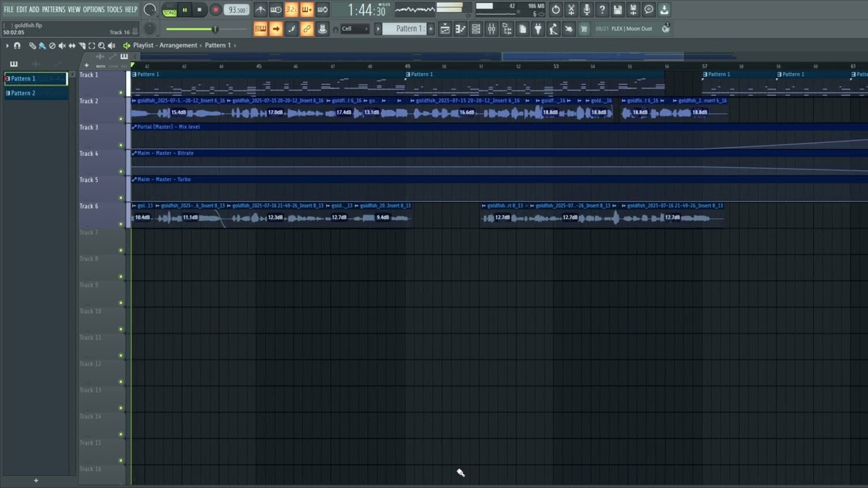The height and width of the screenshot is (488, 868).
Task: Toggle the loop recording icon
Action: click(323, 9)
